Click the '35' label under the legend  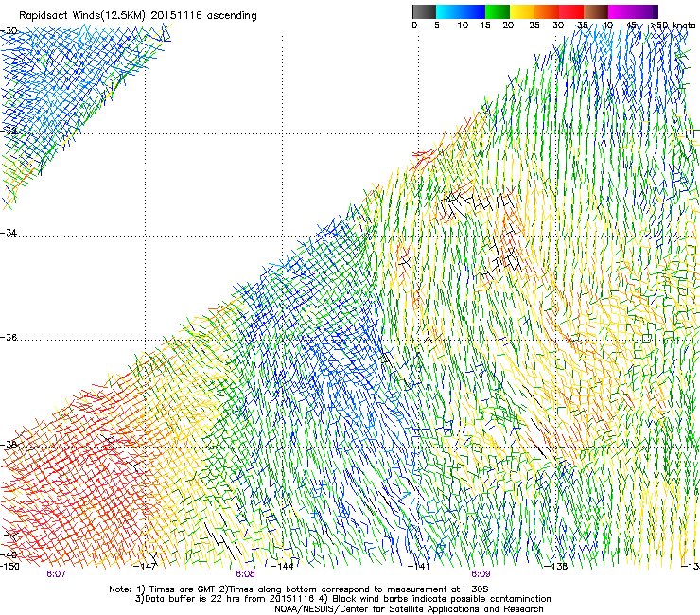pyautogui.click(x=583, y=26)
